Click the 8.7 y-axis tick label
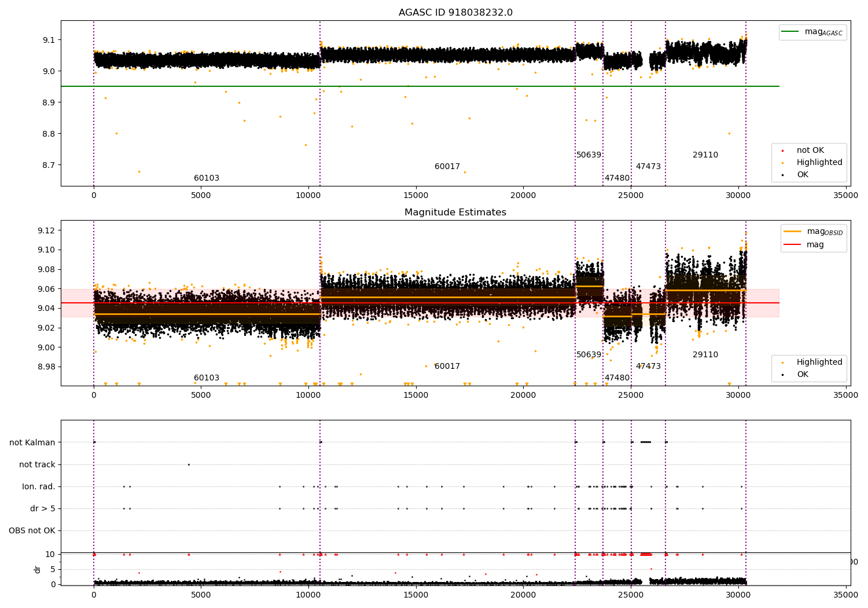The height and width of the screenshot is (608, 868). [x=49, y=165]
